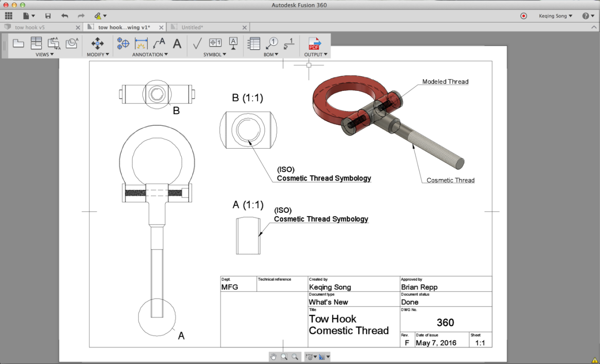Click the Brian Repp approved-by field
The width and height of the screenshot is (600, 364).
coord(419,287)
